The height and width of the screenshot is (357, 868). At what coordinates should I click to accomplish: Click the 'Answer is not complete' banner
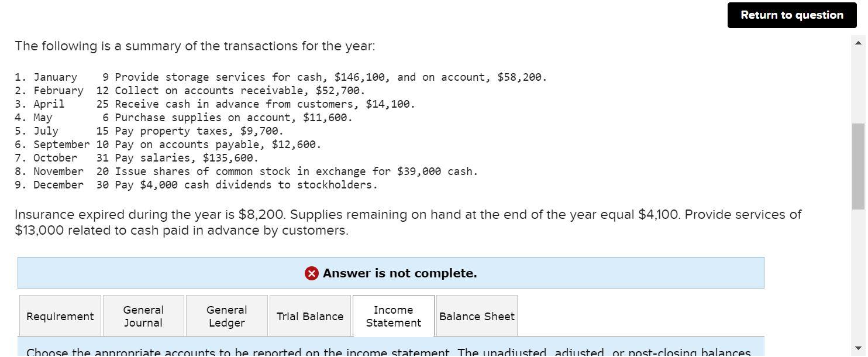390,273
